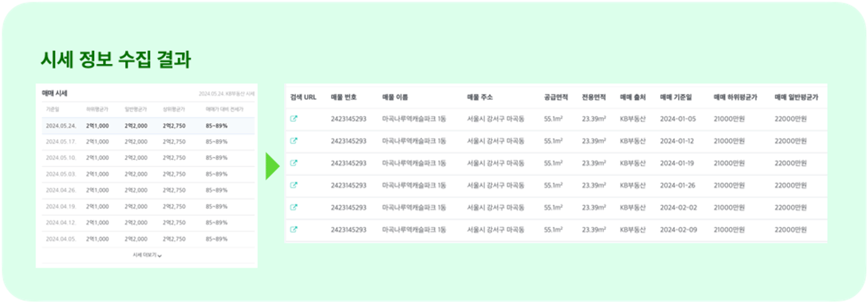Click the 매물 번호 column header
Image resolution: width=868 pixels, height=303 pixels.
[344, 97]
